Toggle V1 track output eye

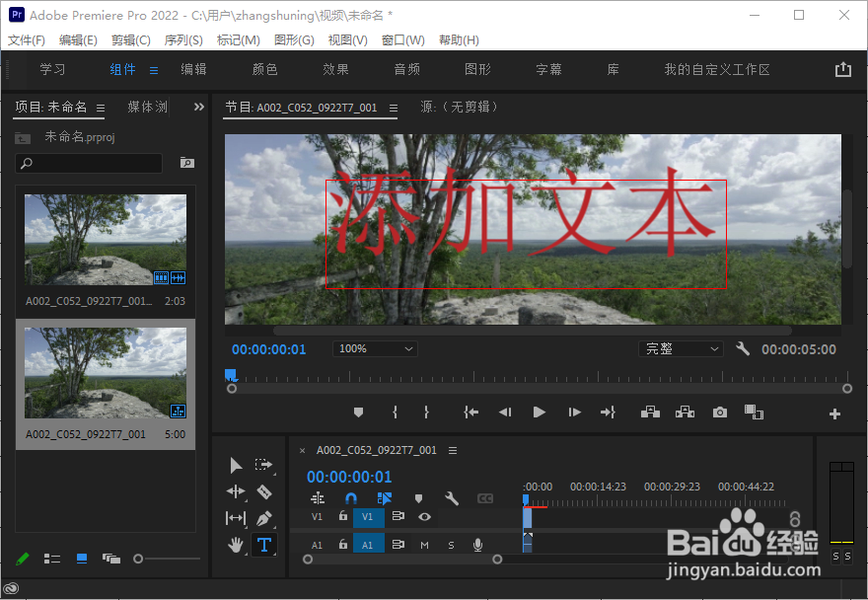click(424, 517)
